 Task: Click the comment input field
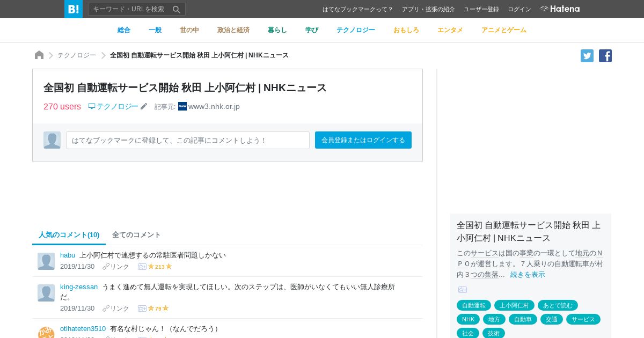pyautogui.click(x=188, y=140)
